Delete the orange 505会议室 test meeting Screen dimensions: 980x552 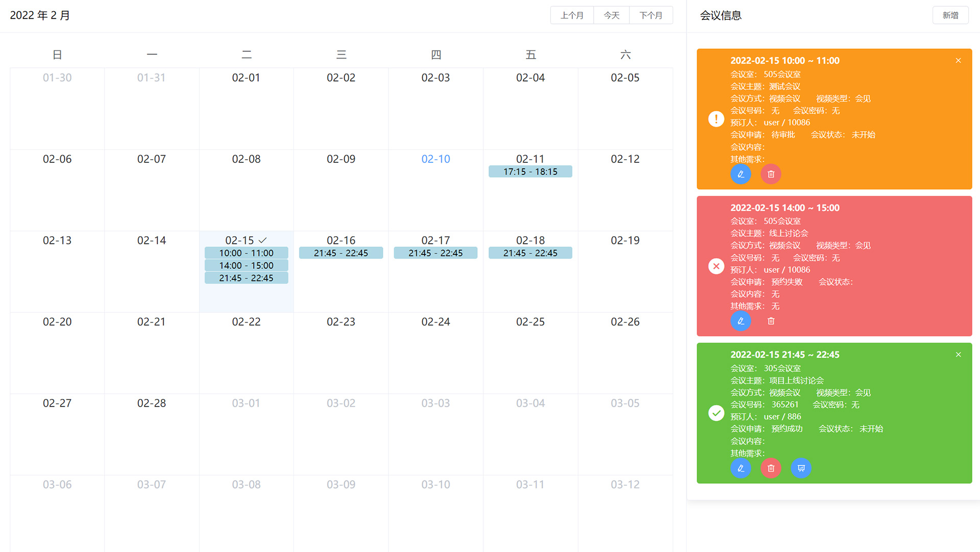point(771,174)
